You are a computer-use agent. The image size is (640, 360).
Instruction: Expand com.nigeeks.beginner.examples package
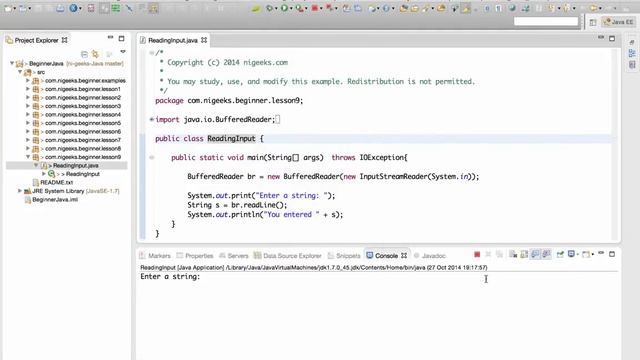point(28,80)
